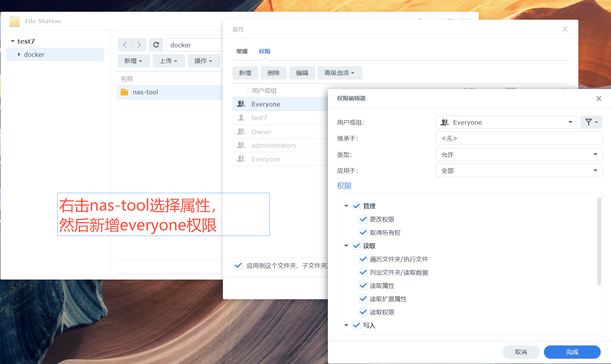Switch to the 权限 tab
The image size is (611, 364).
click(265, 51)
